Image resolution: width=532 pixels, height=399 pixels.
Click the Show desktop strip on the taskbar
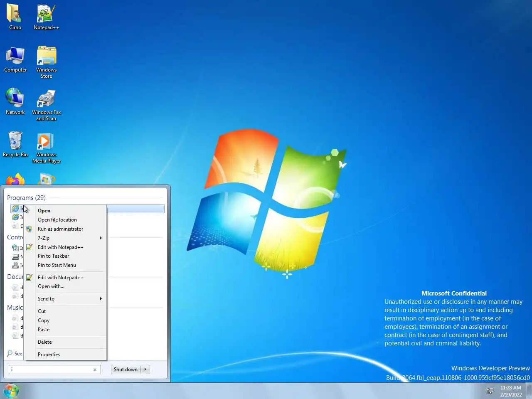point(529,391)
